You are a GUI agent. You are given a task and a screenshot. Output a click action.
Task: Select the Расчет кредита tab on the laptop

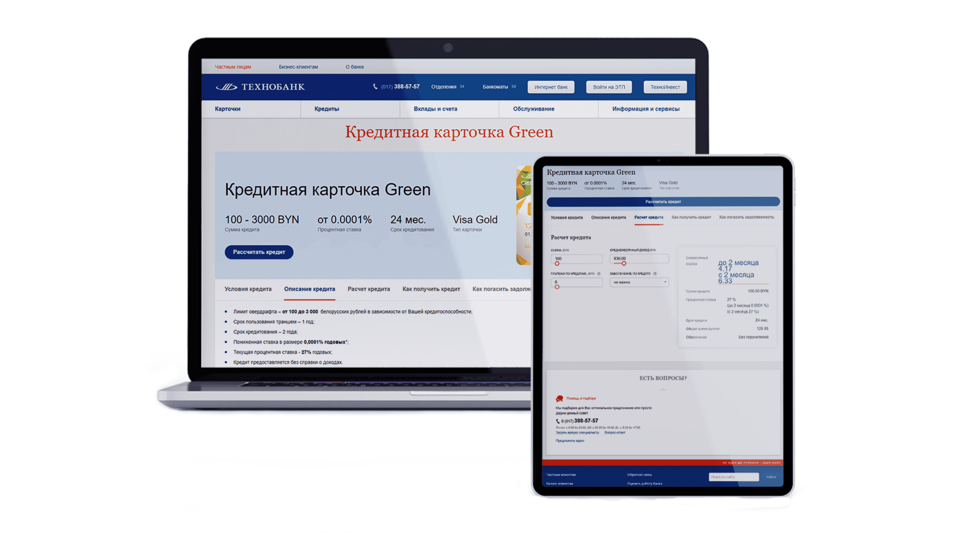tap(369, 289)
